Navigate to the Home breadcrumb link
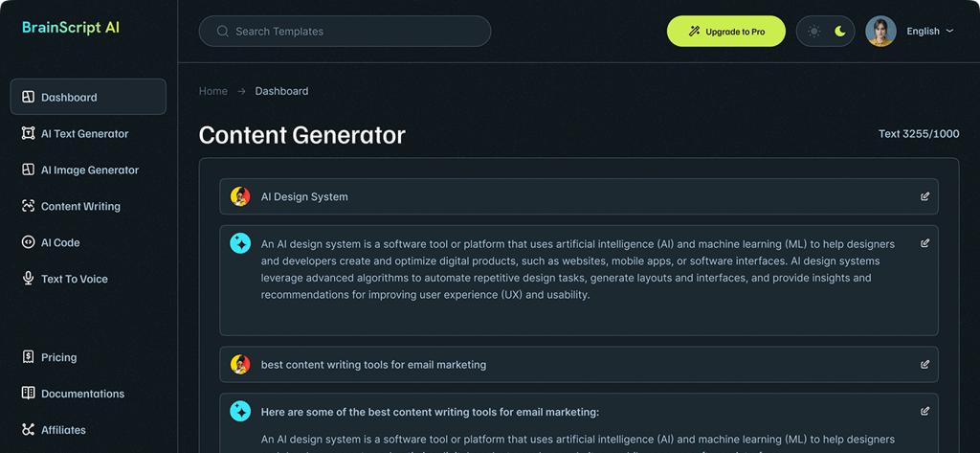 coord(212,91)
